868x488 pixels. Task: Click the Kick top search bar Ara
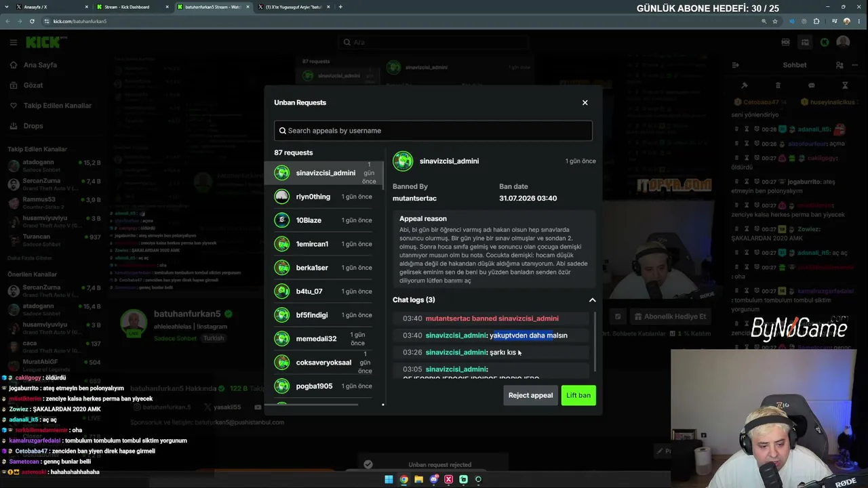tap(434, 42)
